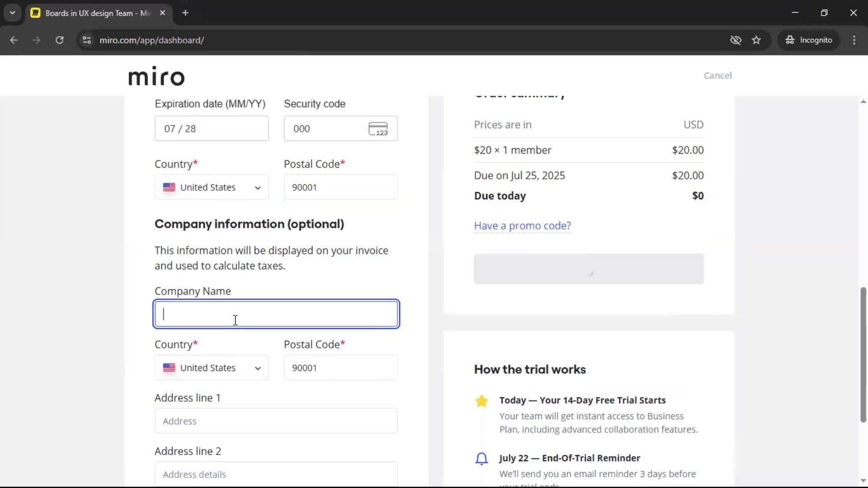Click the Due today label

(500, 196)
